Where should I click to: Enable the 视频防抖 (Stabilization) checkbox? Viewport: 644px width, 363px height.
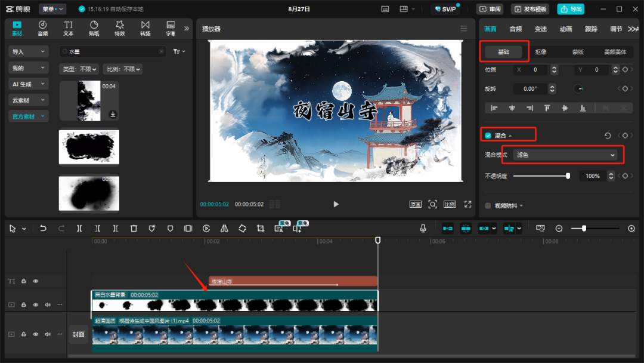pyautogui.click(x=488, y=206)
